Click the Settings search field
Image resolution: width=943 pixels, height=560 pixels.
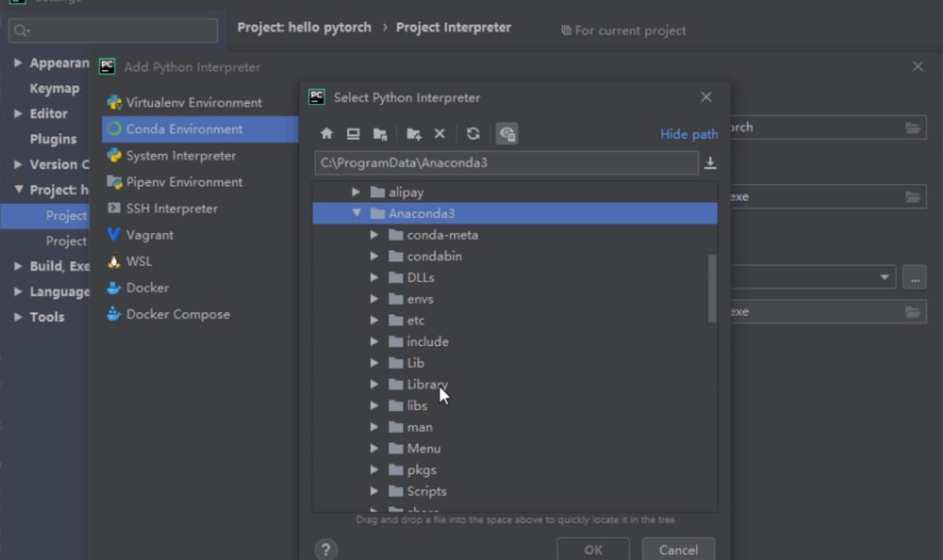tap(113, 30)
